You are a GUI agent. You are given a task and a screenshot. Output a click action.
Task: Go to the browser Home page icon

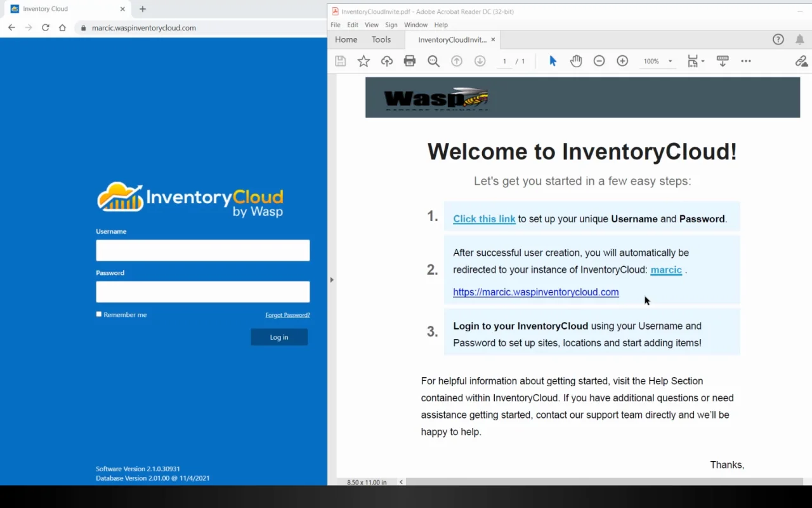tap(62, 28)
